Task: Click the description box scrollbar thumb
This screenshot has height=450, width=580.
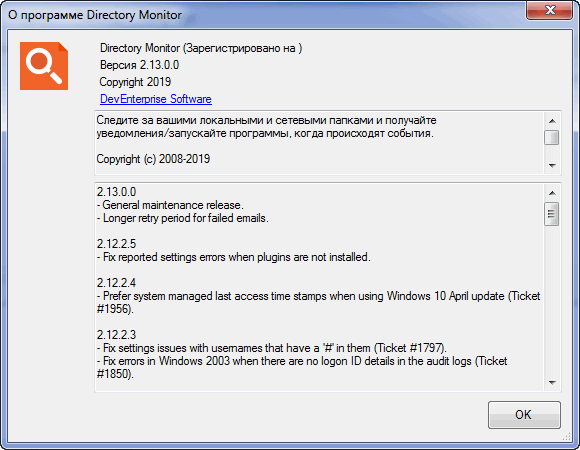Action: tap(552, 138)
